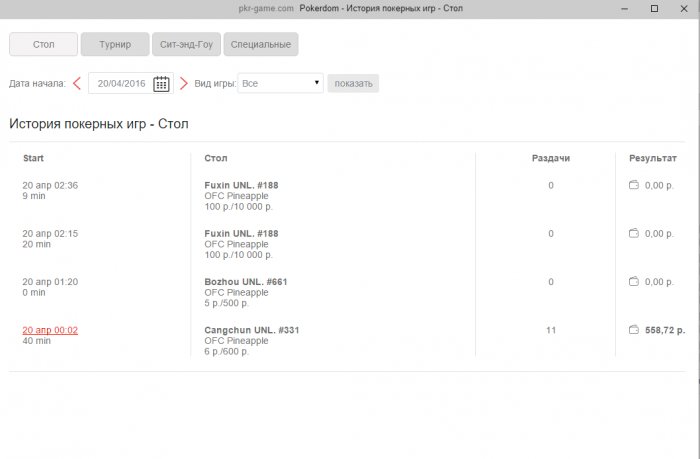Click wallet icon in Bozhou #661 row

633,281
